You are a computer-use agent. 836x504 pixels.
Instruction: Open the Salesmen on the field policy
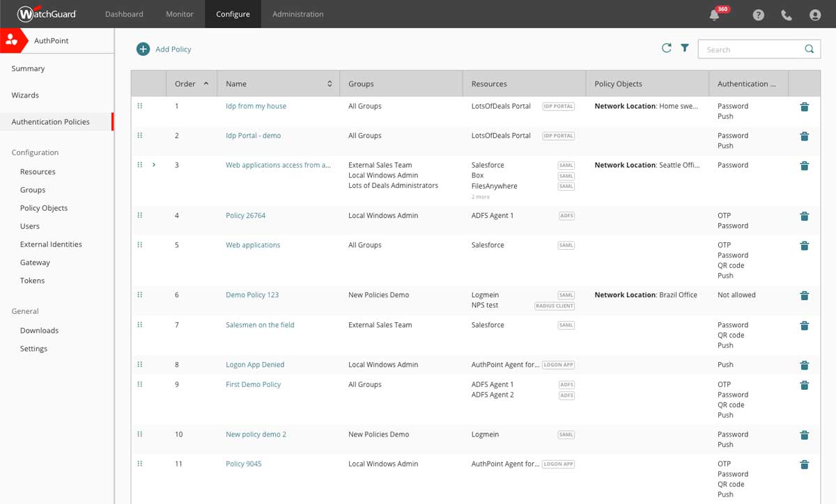click(260, 325)
